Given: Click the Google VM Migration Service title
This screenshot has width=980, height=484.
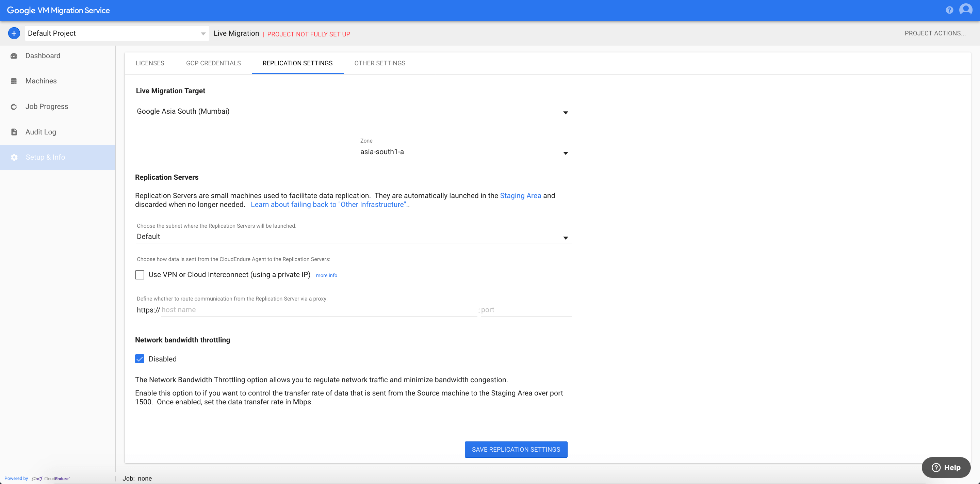Looking at the screenshot, I should pyautogui.click(x=58, y=10).
